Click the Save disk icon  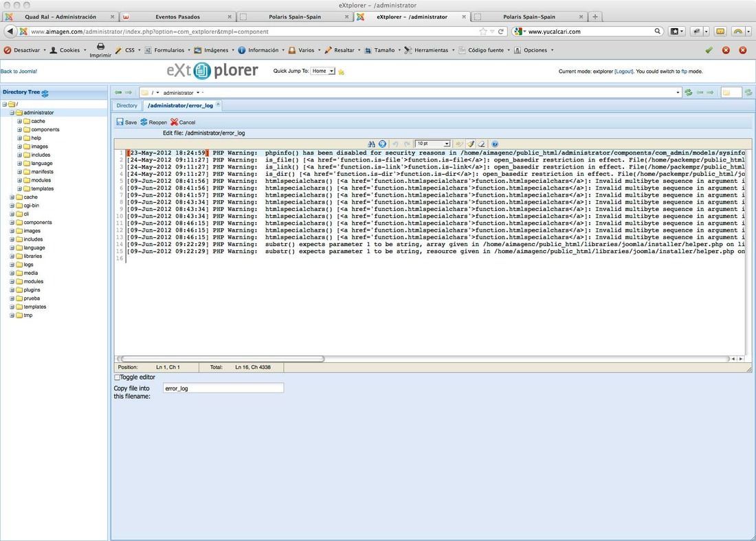coord(120,122)
